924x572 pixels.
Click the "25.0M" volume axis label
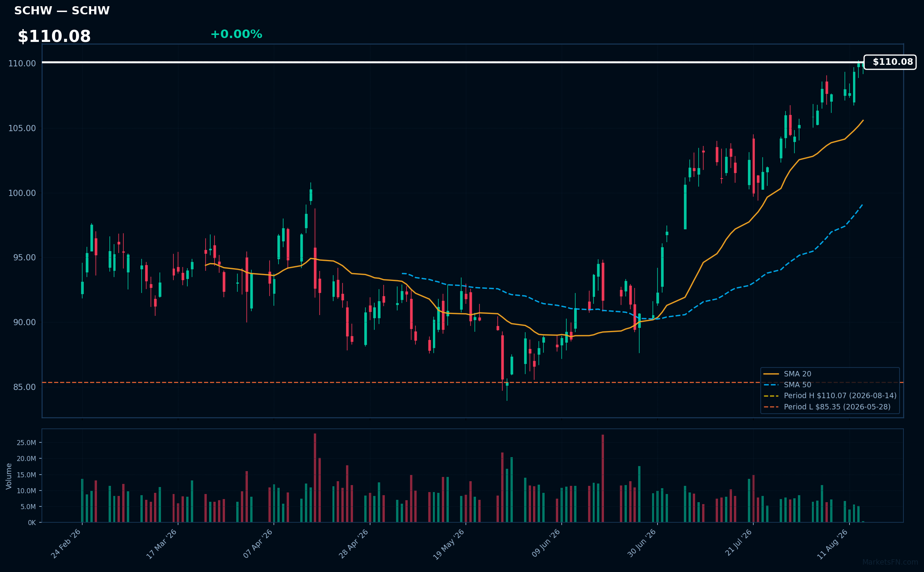tap(27, 443)
